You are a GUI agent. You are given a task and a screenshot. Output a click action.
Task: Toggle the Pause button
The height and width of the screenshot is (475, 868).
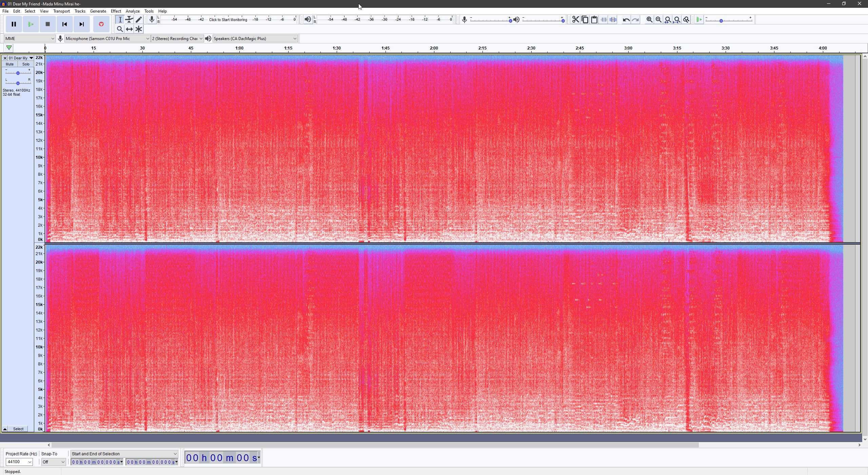14,24
